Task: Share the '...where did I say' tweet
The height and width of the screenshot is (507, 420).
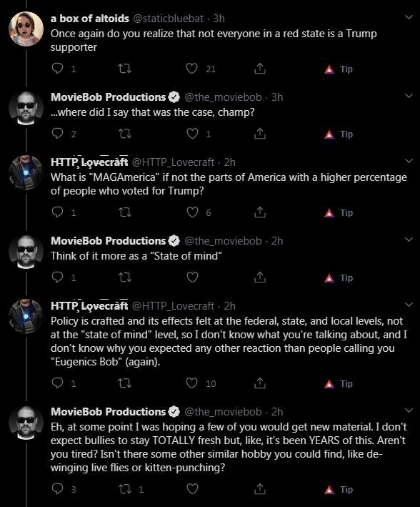Action: tap(260, 134)
